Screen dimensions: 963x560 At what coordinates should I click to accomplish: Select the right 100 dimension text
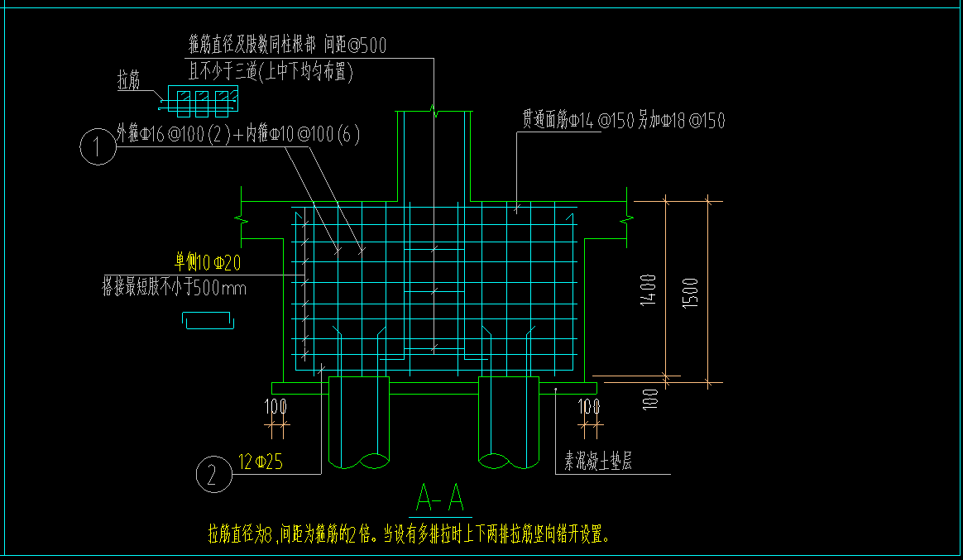589,407
